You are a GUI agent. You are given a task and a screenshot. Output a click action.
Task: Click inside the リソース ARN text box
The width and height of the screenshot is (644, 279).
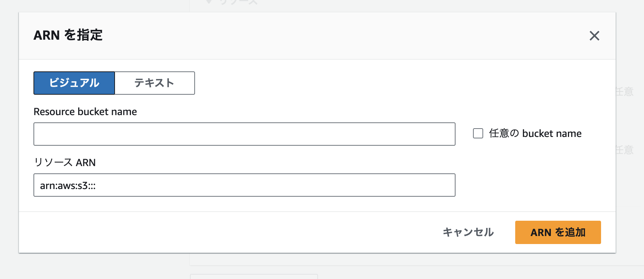(x=245, y=185)
